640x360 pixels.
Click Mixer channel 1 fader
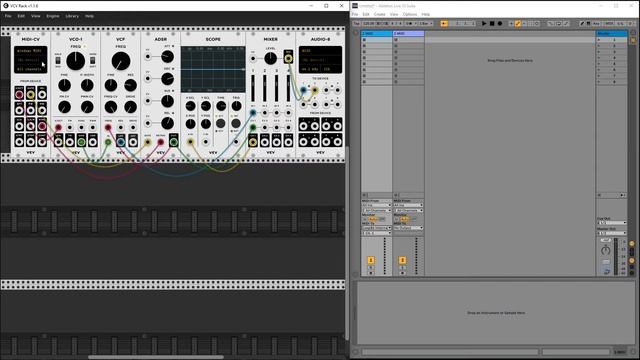pyautogui.click(x=253, y=89)
